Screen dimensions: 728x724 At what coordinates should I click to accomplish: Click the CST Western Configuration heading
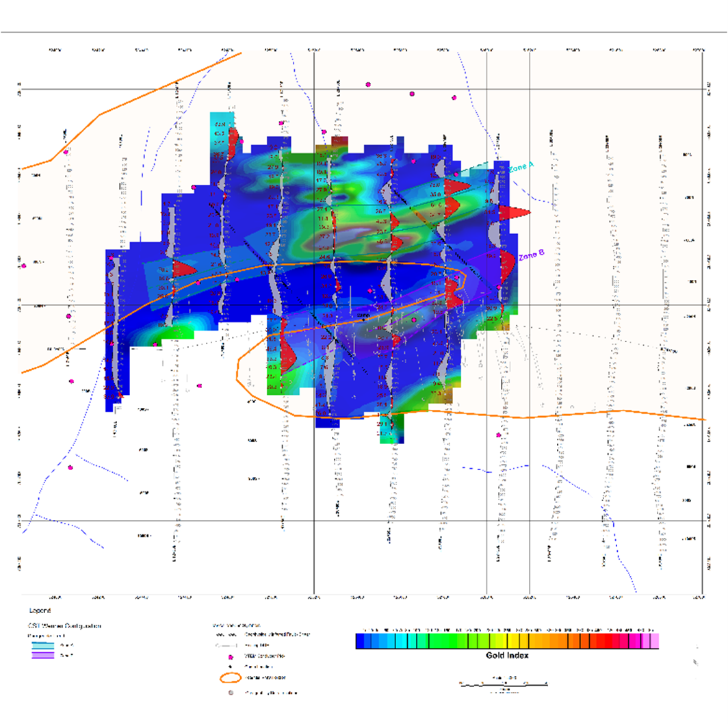pyautogui.click(x=64, y=625)
